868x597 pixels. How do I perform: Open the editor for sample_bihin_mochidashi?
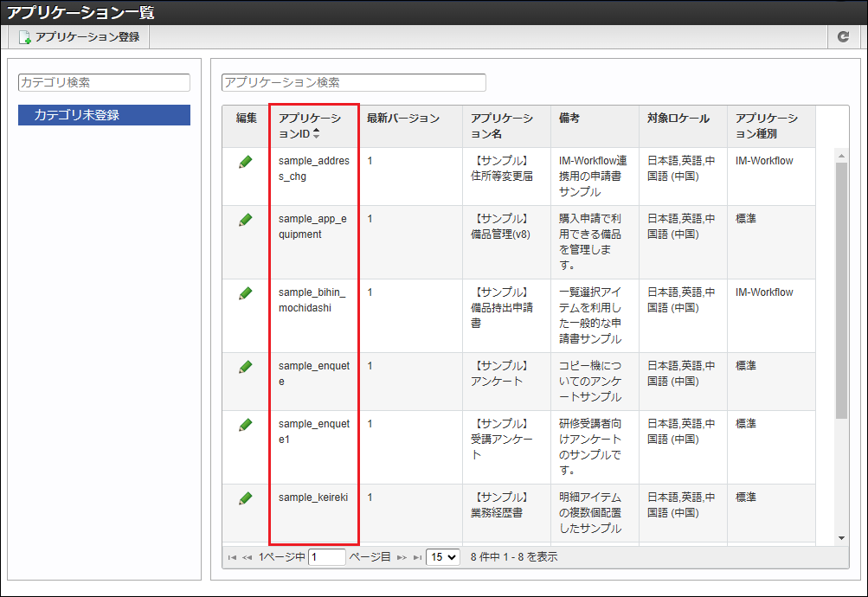[x=246, y=293]
